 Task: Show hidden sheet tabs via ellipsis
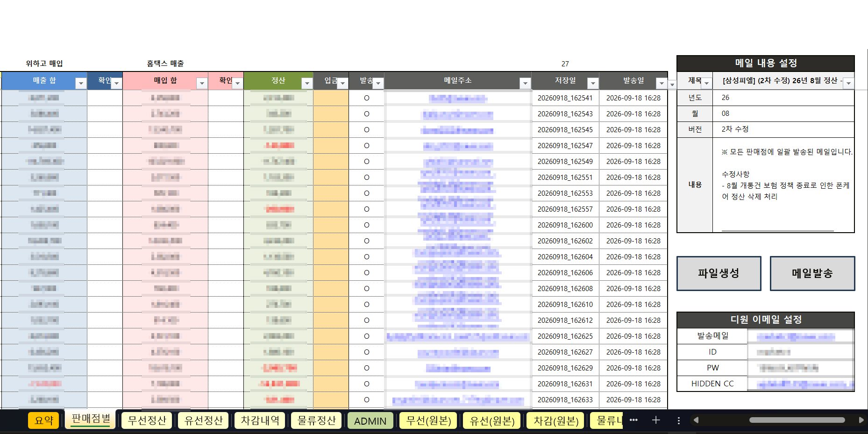point(633,420)
